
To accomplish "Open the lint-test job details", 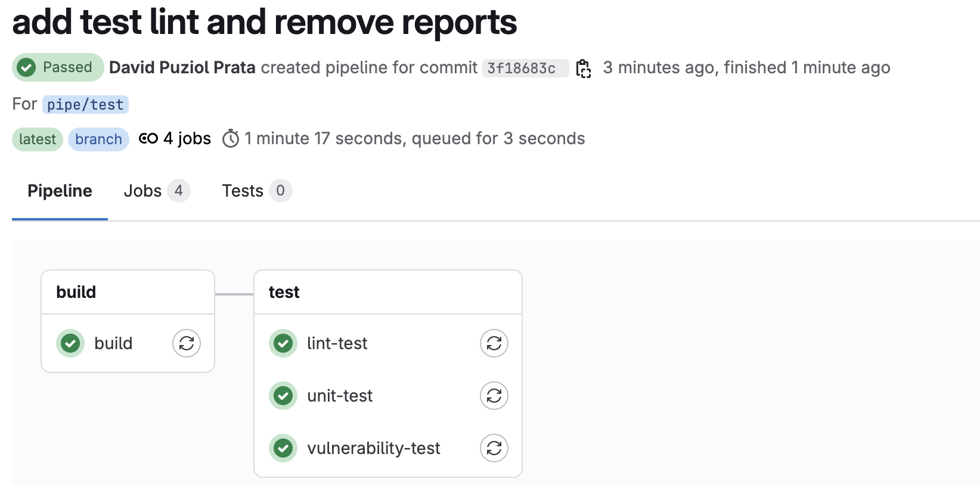I will [x=337, y=343].
